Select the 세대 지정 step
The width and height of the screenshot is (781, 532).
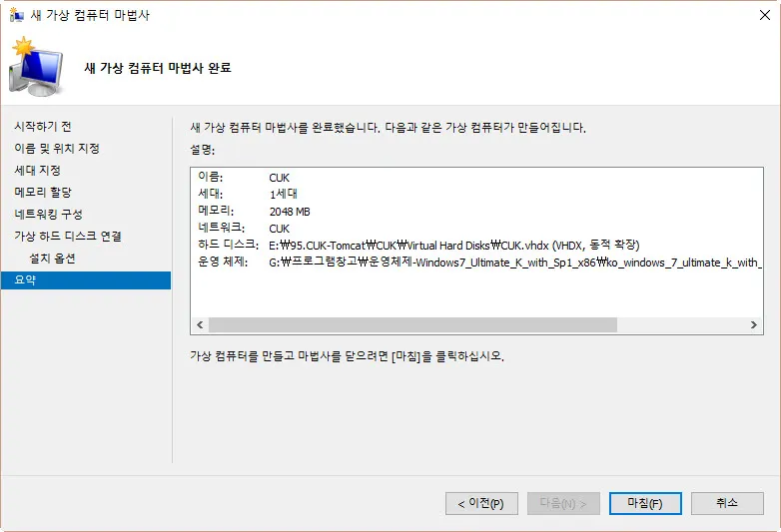[x=37, y=171]
